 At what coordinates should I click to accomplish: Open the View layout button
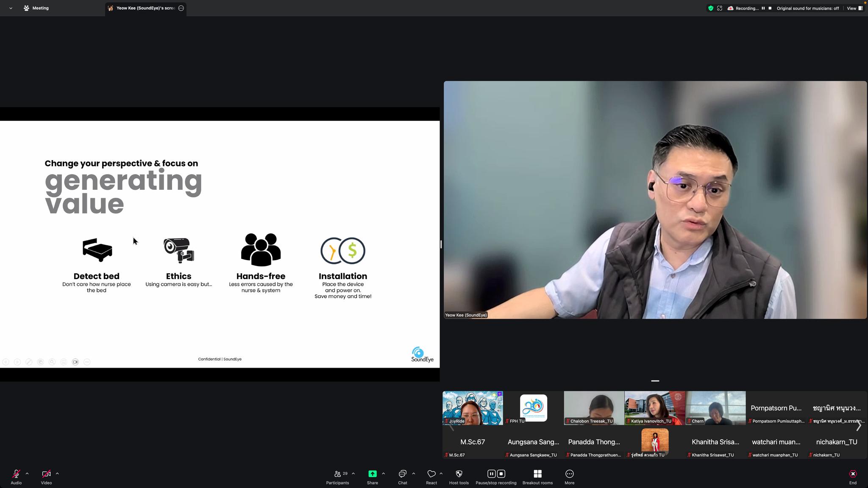[855, 8]
